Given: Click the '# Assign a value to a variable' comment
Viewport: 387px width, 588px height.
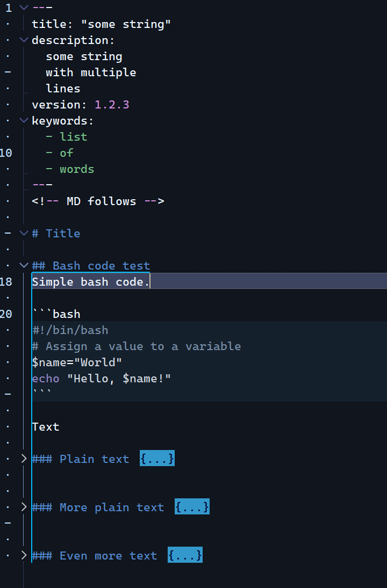Looking at the screenshot, I should pyautogui.click(x=137, y=346).
